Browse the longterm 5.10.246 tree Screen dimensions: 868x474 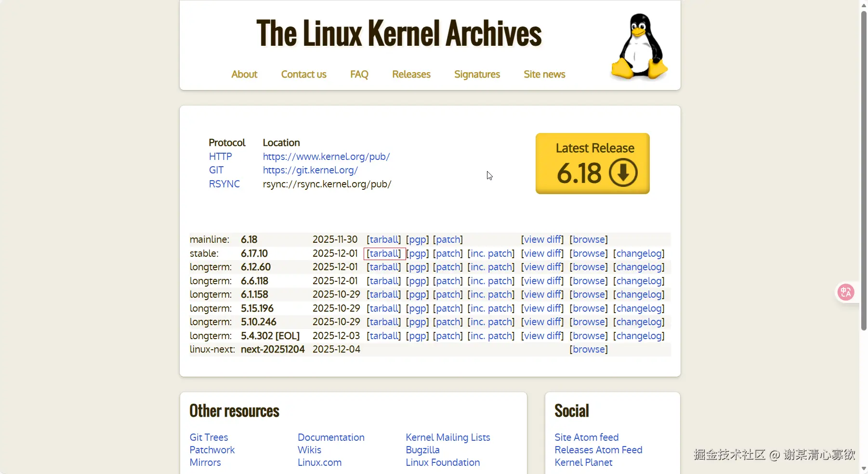point(589,322)
